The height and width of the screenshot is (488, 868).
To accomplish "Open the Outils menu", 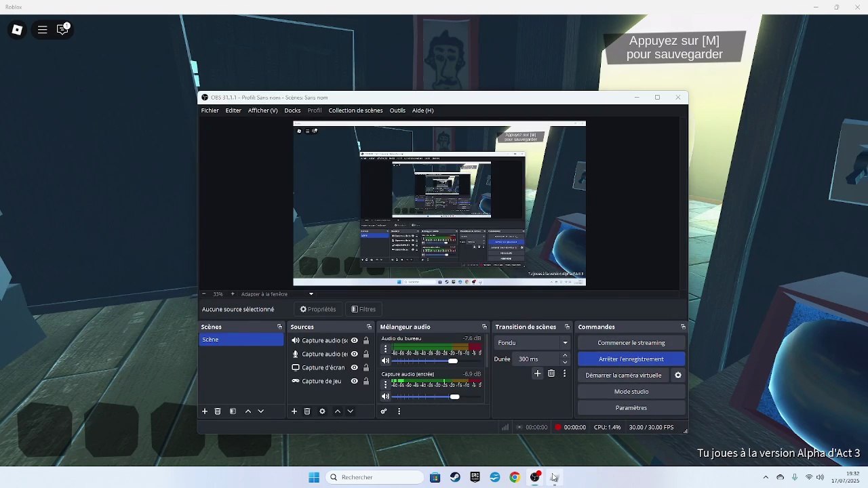I will point(397,110).
